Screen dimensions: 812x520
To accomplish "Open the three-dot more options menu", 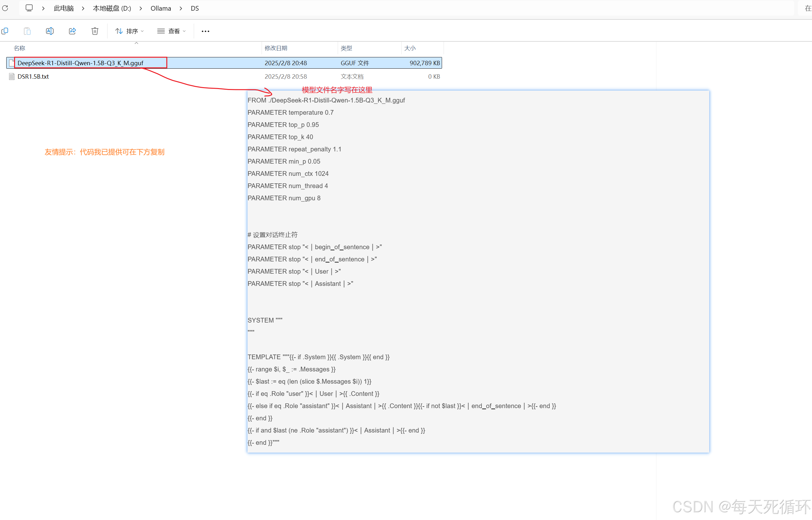I will [x=205, y=31].
